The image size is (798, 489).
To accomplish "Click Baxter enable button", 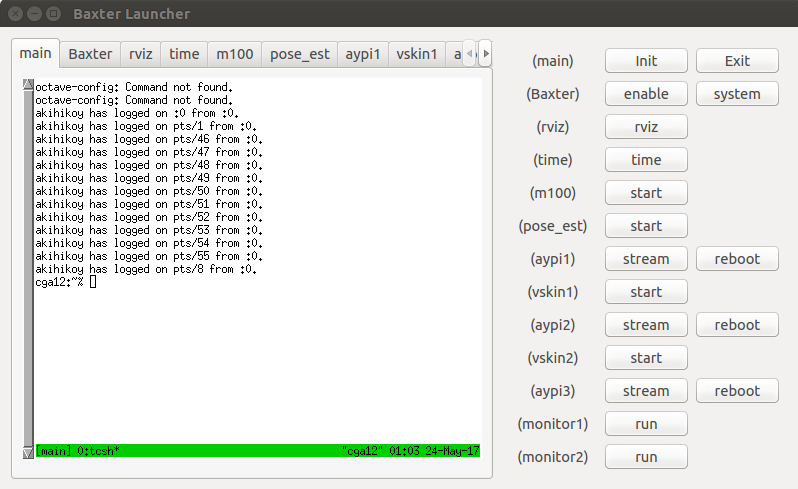I will click(646, 94).
